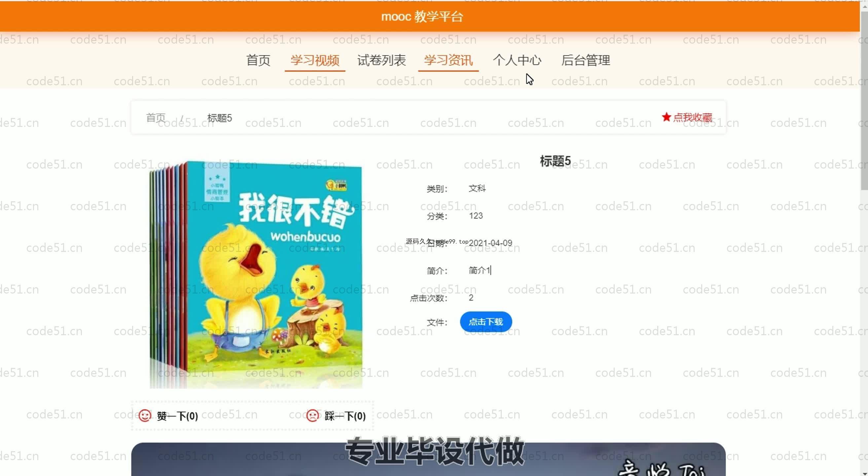Click the 类别: label

point(437,188)
